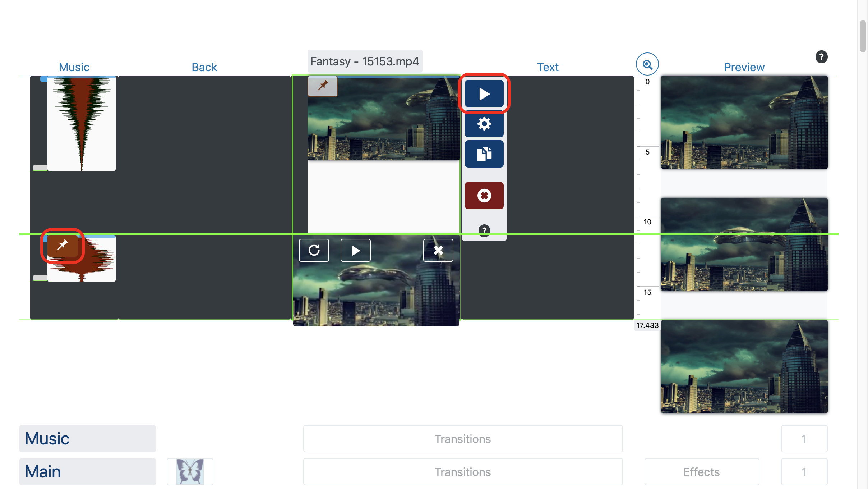
Task: Click the Fantasy-15153.mp4 filename label
Action: (x=365, y=61)
